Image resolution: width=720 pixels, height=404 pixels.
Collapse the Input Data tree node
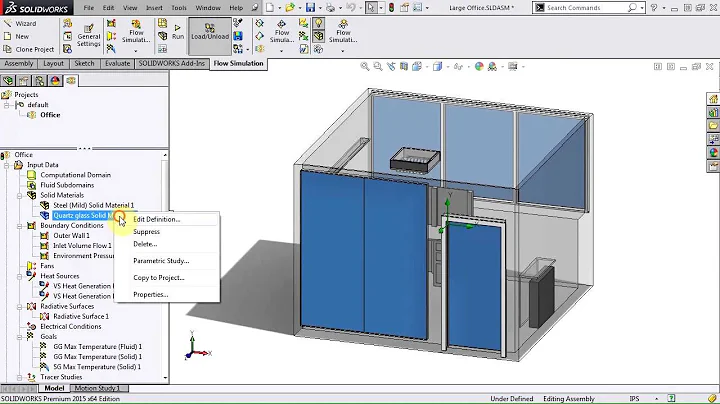tap(7, 165)
